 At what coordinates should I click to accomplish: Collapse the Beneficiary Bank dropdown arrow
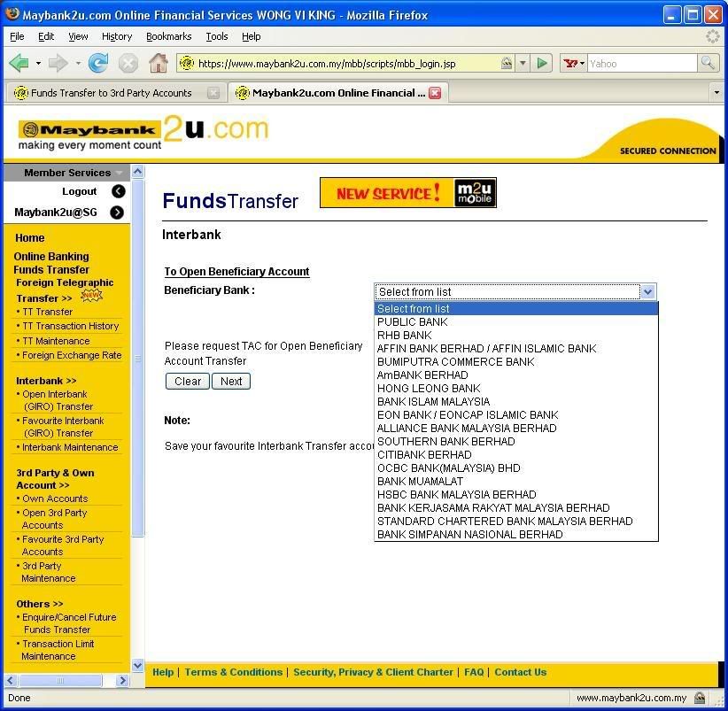coord(647,292)
